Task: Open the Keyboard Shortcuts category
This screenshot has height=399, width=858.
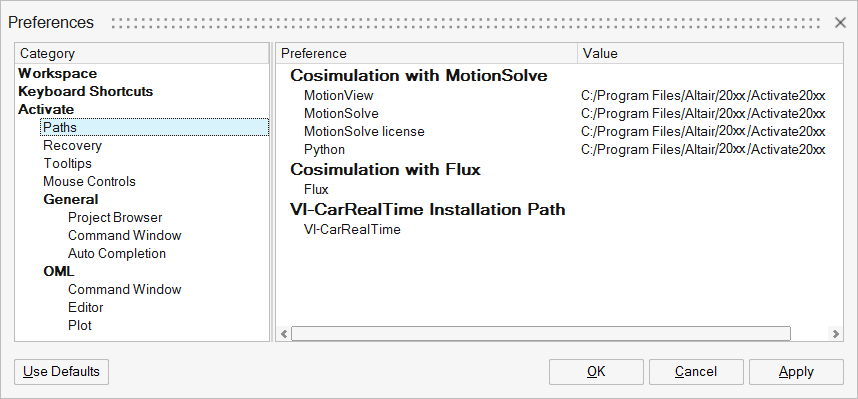Action: [x=85, y=91]
